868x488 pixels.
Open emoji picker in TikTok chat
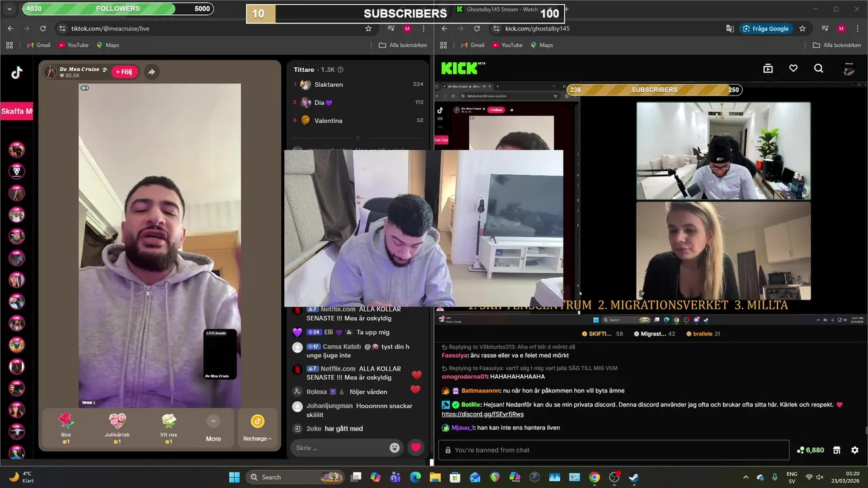tap(395, 447)
